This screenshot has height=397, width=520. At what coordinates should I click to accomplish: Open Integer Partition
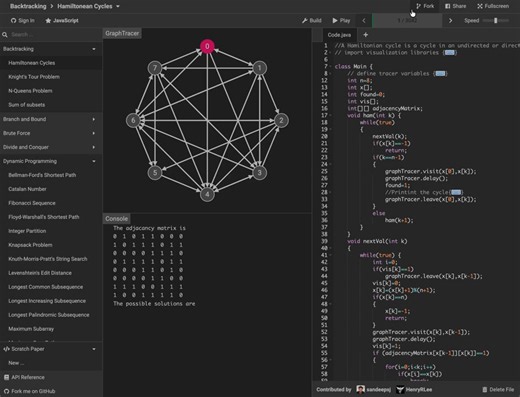click(51, 231)
